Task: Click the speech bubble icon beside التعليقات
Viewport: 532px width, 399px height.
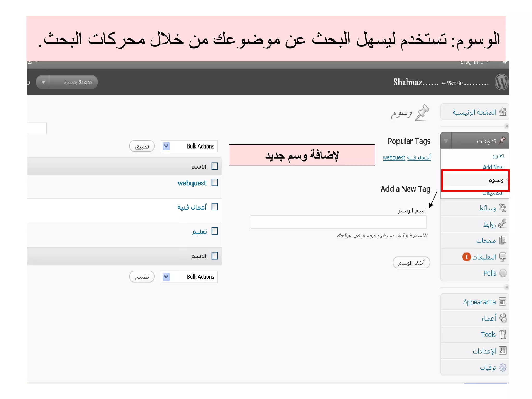Action: [x=503, y=257]
